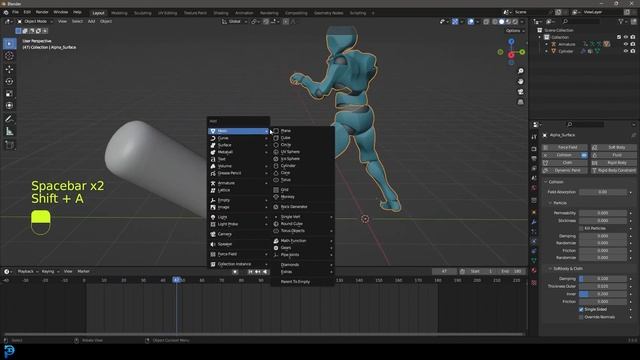Choose Camera in the Add menu
640x360 pixels.
[238, 234]
